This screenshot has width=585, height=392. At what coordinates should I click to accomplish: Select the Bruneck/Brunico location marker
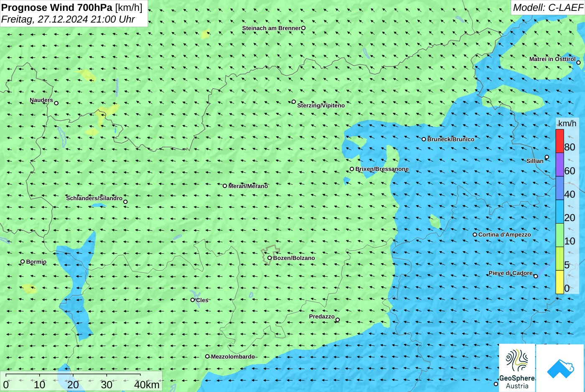click(x=424, y=139)
